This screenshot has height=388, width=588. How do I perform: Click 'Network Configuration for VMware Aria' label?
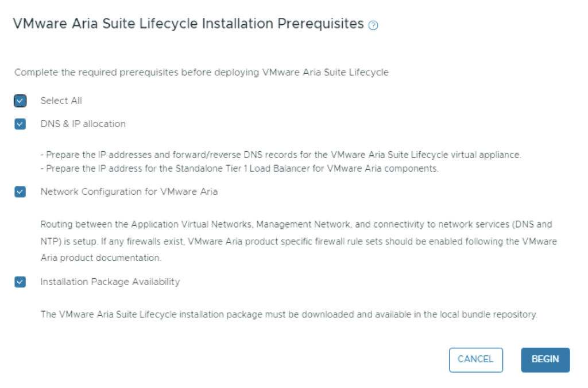pos(129,192)
